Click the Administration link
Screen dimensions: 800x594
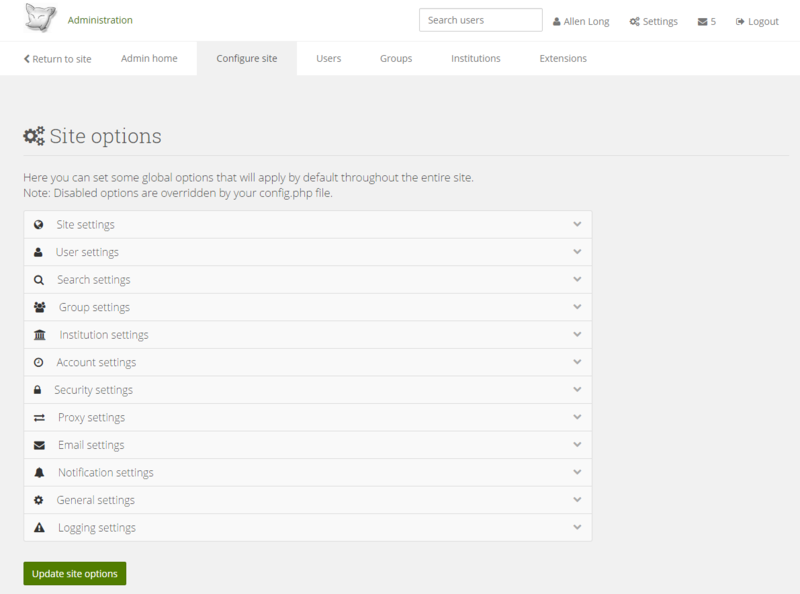click(x=100, y=20)
